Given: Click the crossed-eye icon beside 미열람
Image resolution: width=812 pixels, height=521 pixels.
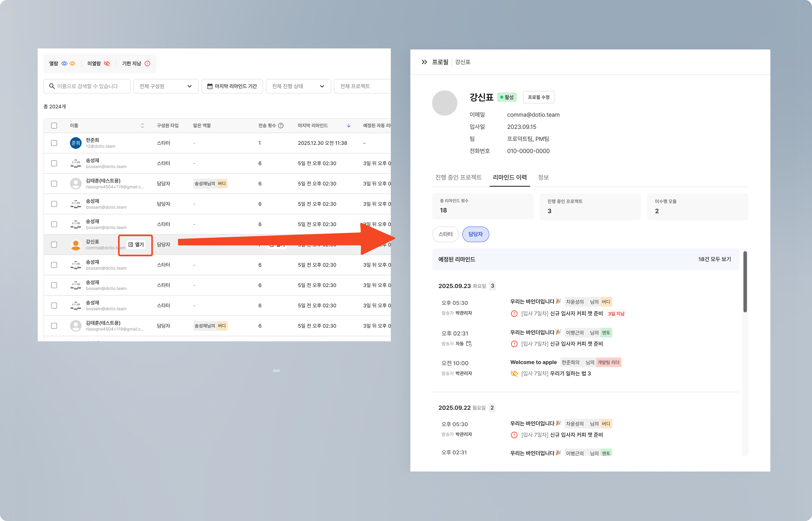Looking at the screenshot, I should 107,64.
